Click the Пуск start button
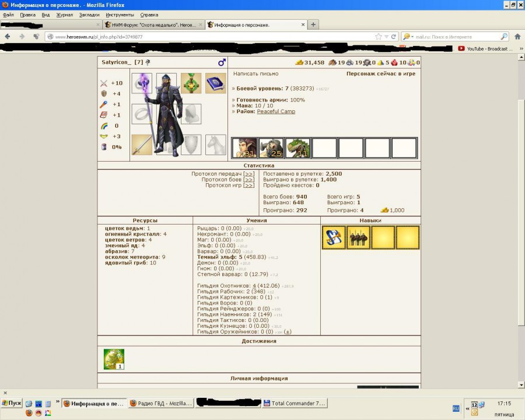This screenshot has height=420, width=525. [12, 403]
